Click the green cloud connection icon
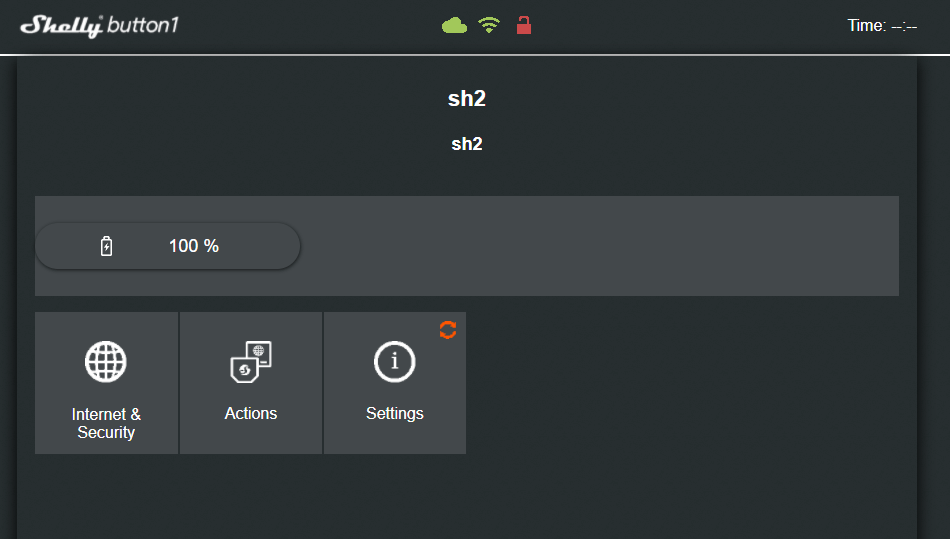This screenshot has width=950, height=539. [455, 25]
